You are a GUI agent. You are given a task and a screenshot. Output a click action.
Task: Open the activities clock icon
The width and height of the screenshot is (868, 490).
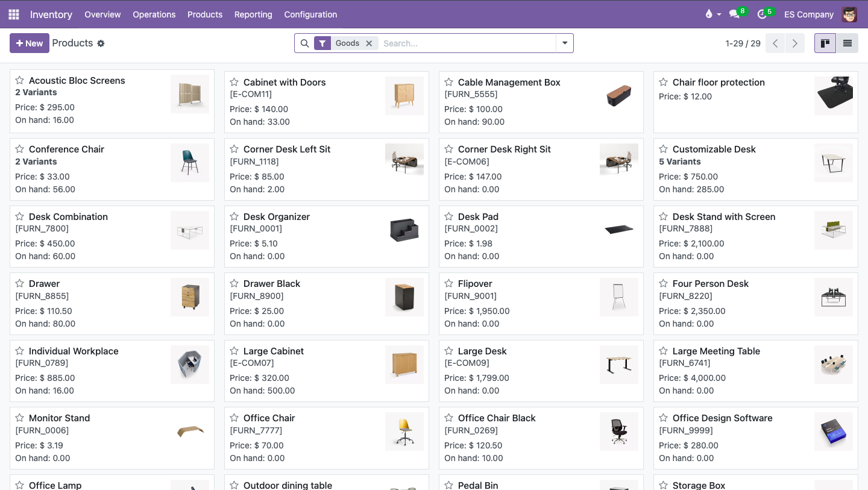tap(762, 14)
